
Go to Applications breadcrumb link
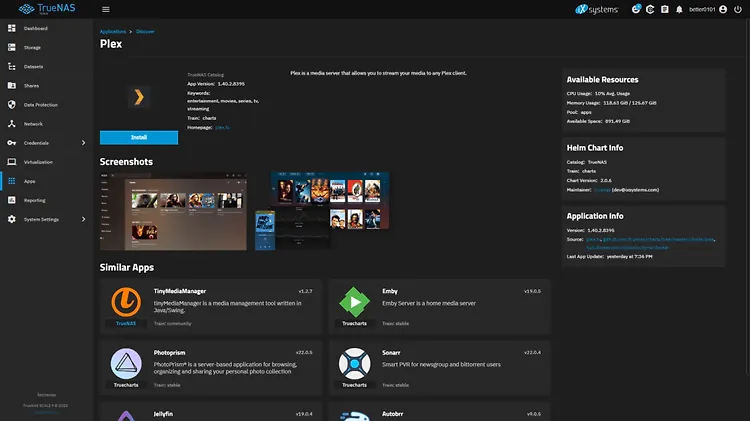pyautogui.click(x=113, y=32)
